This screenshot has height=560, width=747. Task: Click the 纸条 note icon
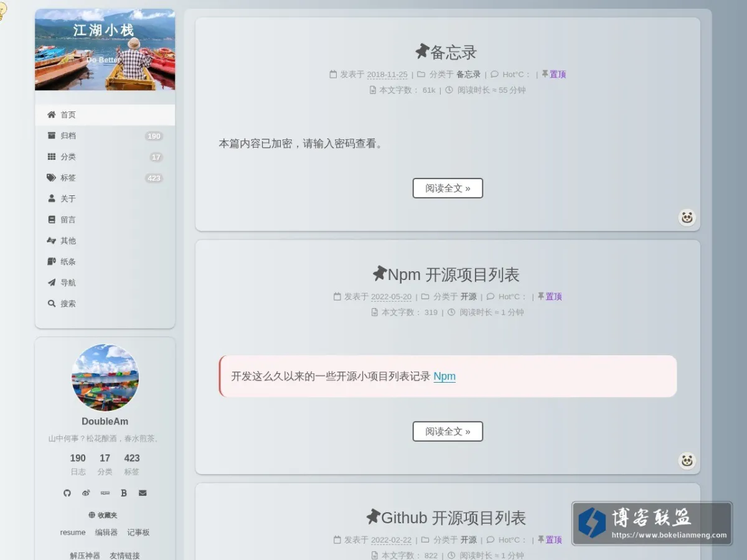(52, 261)
